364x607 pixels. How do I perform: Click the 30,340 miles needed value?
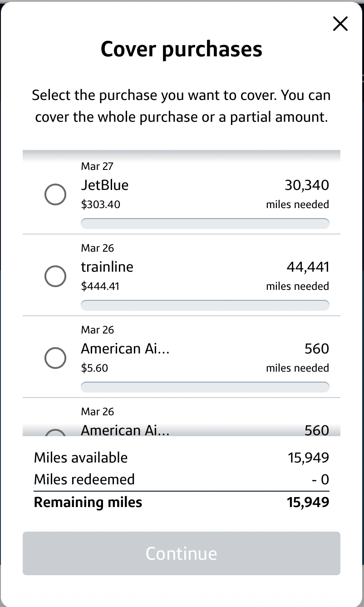(x=306, y=185)
